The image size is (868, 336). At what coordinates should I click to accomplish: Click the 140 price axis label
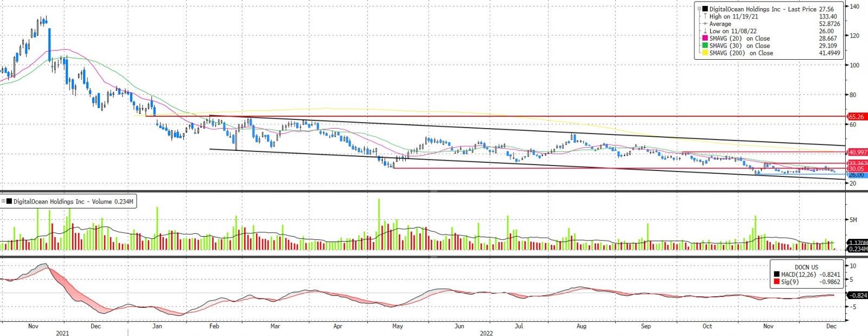pyautogui.click(x=854, y=7)
